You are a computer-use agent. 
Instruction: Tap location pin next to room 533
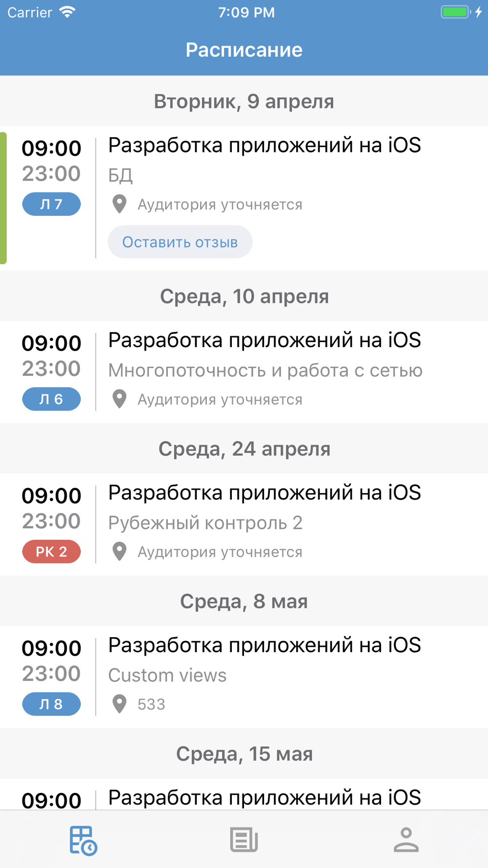tap(120, 704)
